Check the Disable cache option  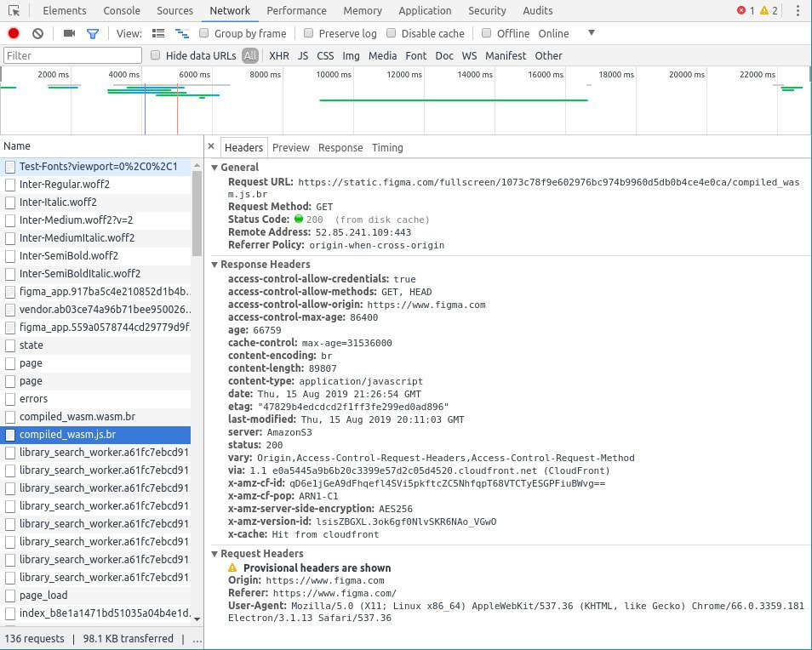pos(392,33)
